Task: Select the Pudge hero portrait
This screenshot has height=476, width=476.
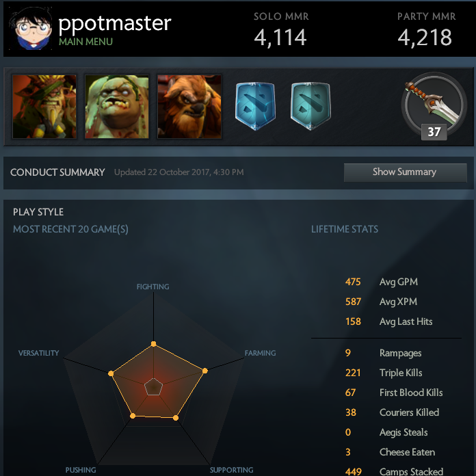Action: (117, 107)
